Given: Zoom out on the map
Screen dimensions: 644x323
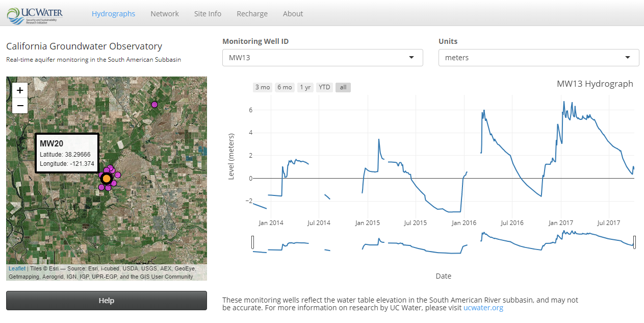Looking at the screenshot, I should tap(20, 106).
